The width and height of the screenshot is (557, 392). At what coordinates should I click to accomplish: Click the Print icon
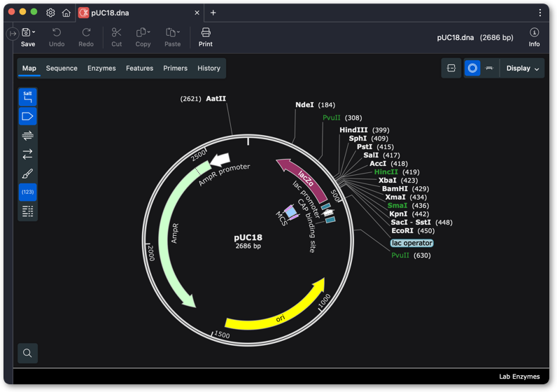click(x=205, y=37)
